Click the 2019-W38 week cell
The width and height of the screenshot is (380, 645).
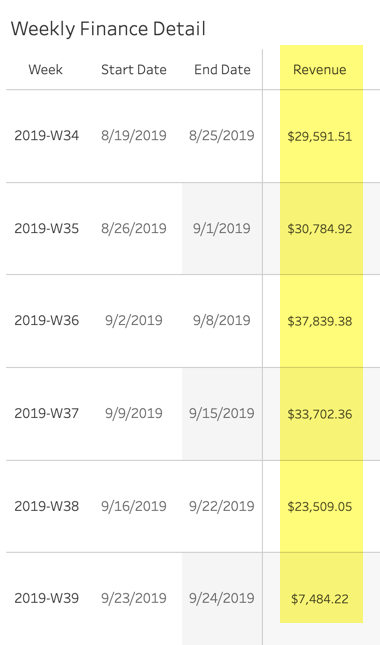(46, 506)
